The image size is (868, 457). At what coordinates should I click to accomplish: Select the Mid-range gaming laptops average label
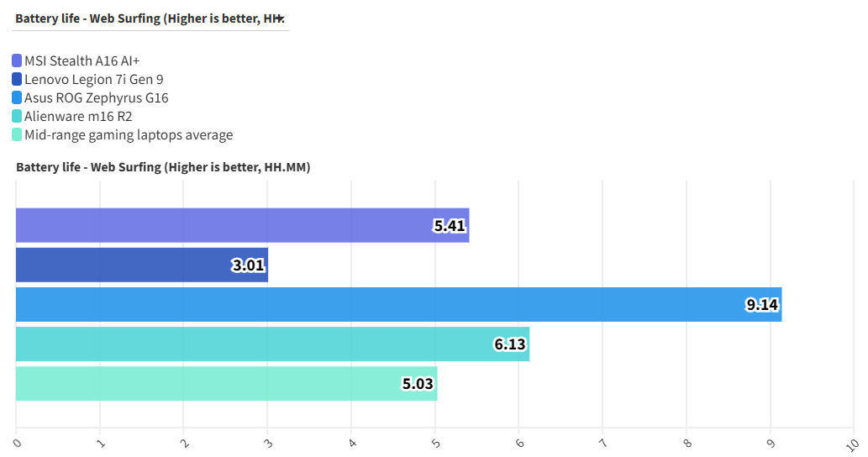click(129, 134)
